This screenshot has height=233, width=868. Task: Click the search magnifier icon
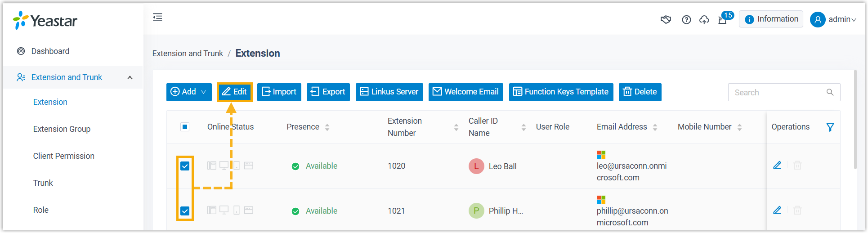(830, 92)
